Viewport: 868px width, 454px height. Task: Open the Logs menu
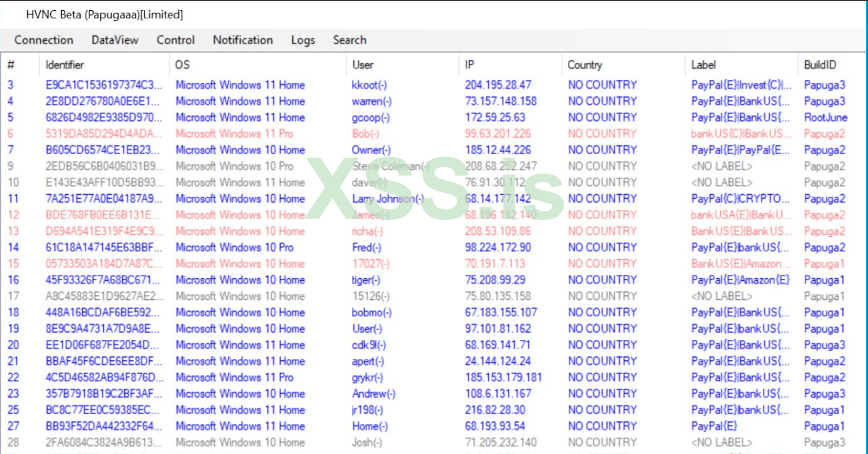pyautogui.click(x=303, y=40)
